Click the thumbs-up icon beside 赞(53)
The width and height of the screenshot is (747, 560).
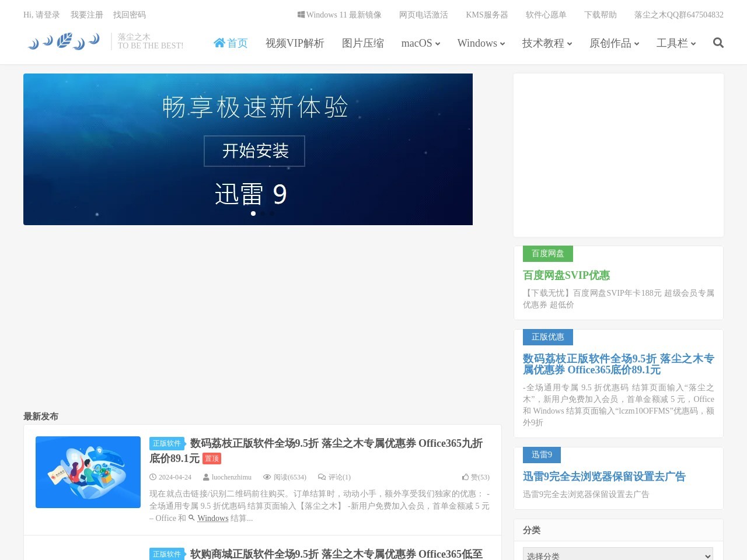click(x=465, y=477)
